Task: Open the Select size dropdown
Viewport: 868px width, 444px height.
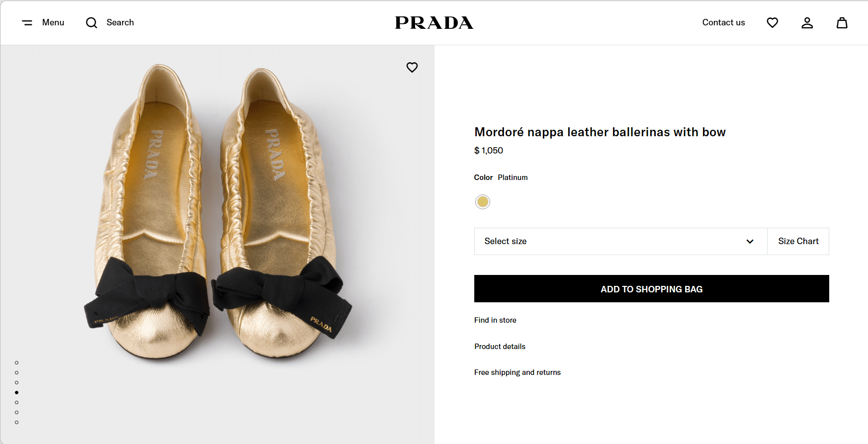Action: point(620,241)
